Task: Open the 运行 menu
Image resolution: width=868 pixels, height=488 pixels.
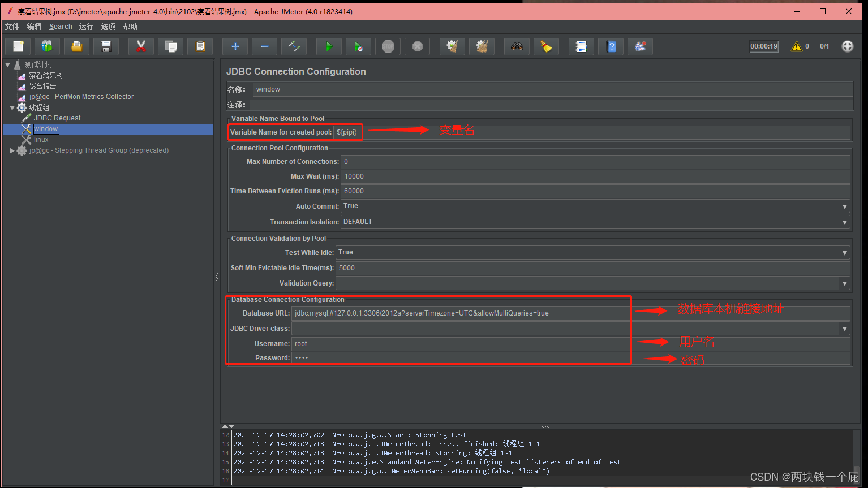Action: point(86,27)
